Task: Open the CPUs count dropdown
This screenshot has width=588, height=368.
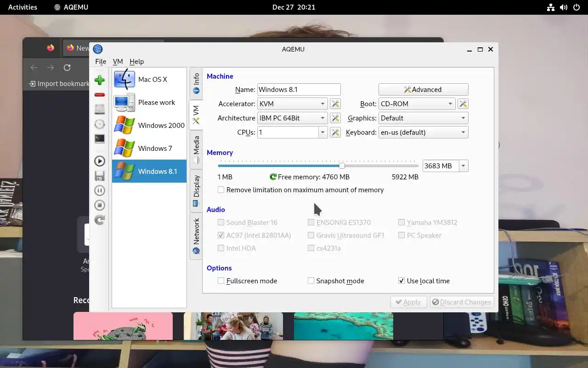Action: 323,132
